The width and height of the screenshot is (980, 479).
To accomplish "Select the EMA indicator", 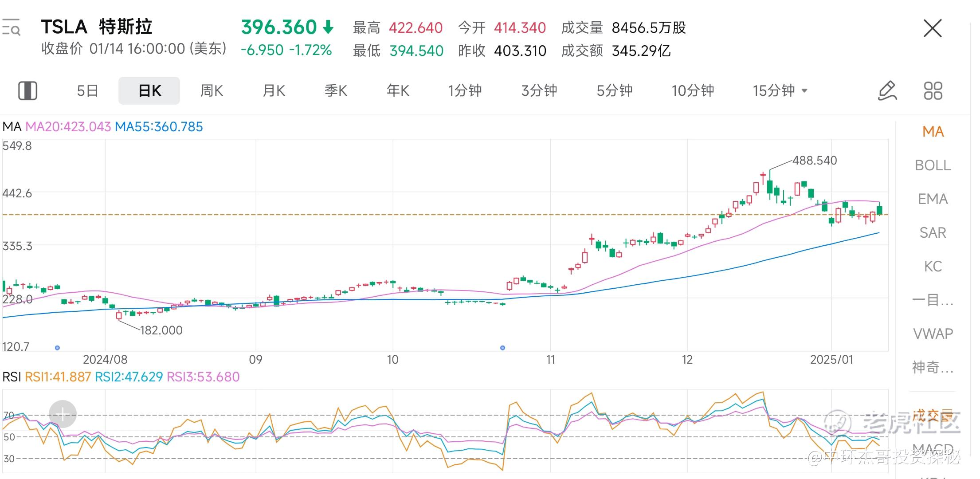I will click(933, 199).
